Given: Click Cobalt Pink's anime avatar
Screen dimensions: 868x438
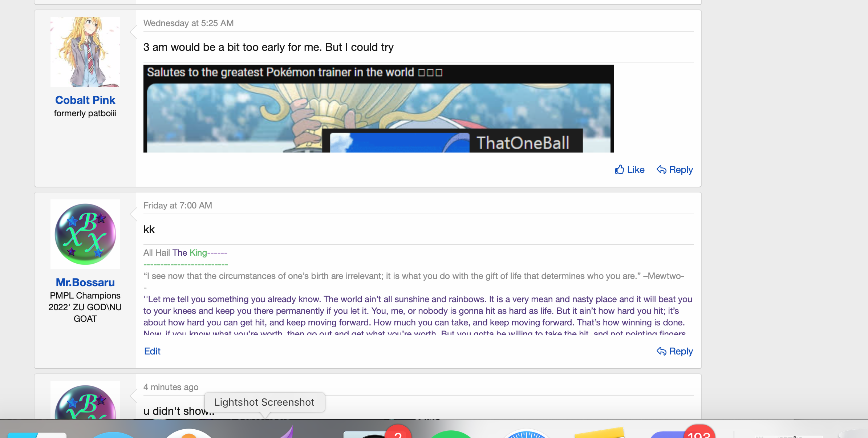Looking at the screenshot, I should coord(85,52).
